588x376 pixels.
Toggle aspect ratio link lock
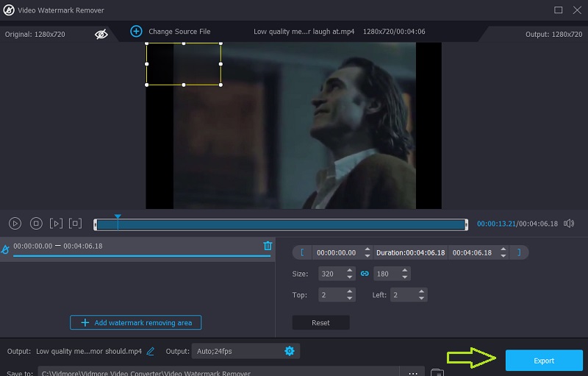tap(364, 274)
